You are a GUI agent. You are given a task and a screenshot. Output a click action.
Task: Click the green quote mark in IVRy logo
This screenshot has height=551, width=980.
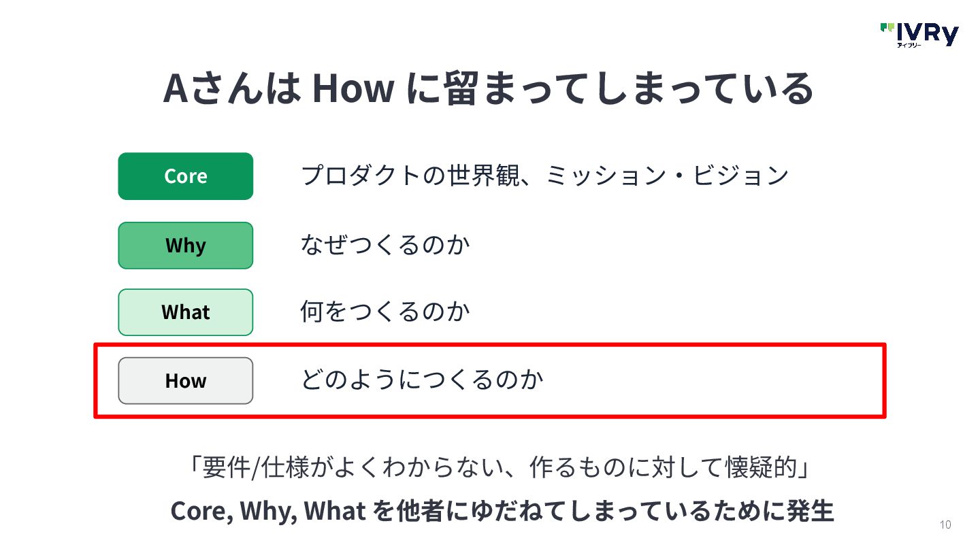coord(887,28)
